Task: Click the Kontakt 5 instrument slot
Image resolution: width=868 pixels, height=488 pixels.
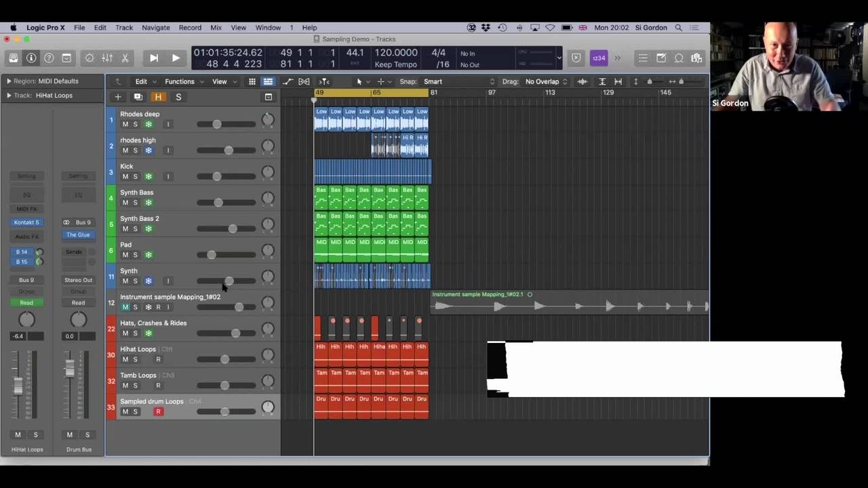Action: pos(26,222)
